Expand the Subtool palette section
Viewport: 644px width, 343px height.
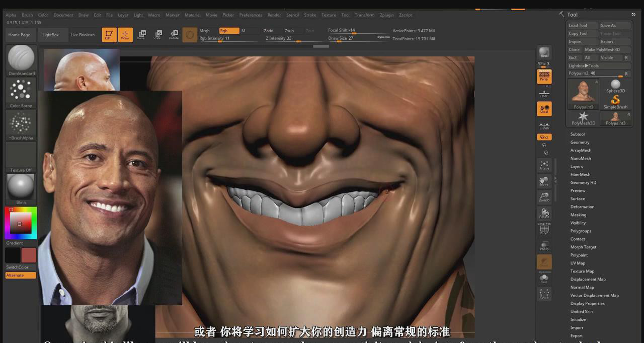pos(578,134)
